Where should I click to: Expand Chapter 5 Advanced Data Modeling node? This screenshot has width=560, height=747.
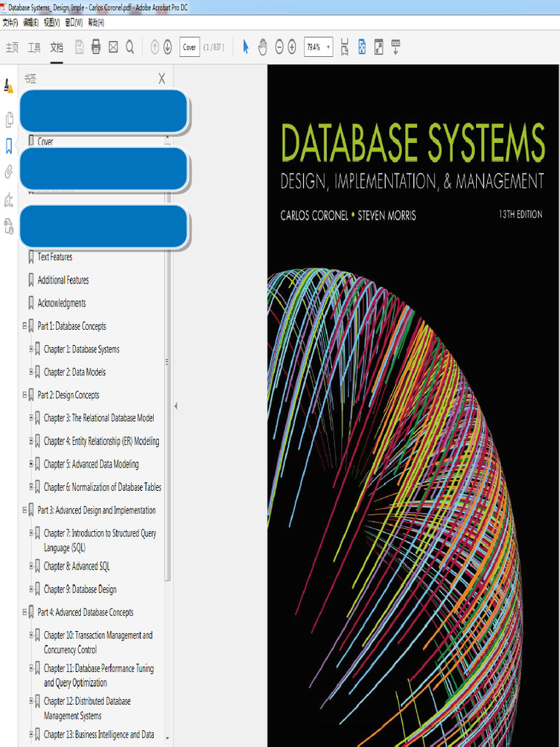click(31, 463)
